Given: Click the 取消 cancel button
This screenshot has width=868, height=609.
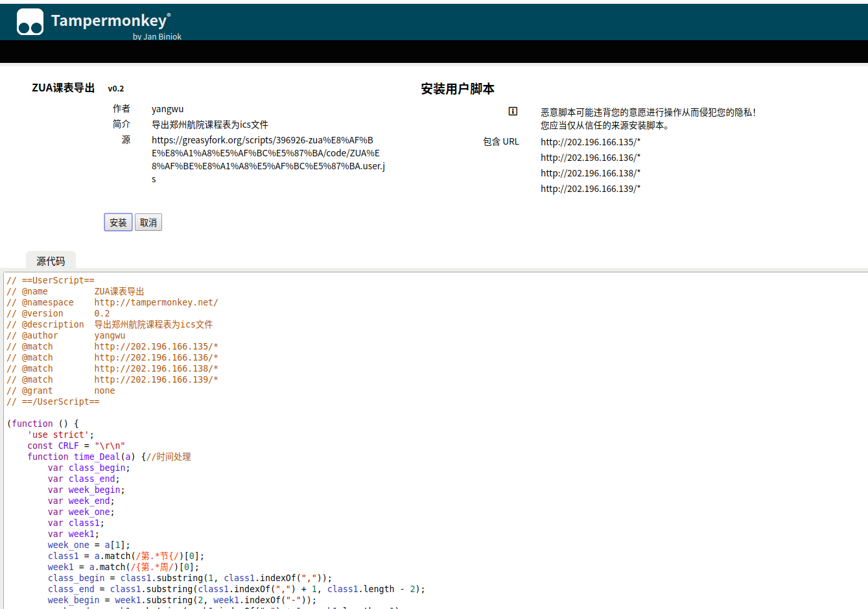Looking at the screenshot, I should click(148, 222).
